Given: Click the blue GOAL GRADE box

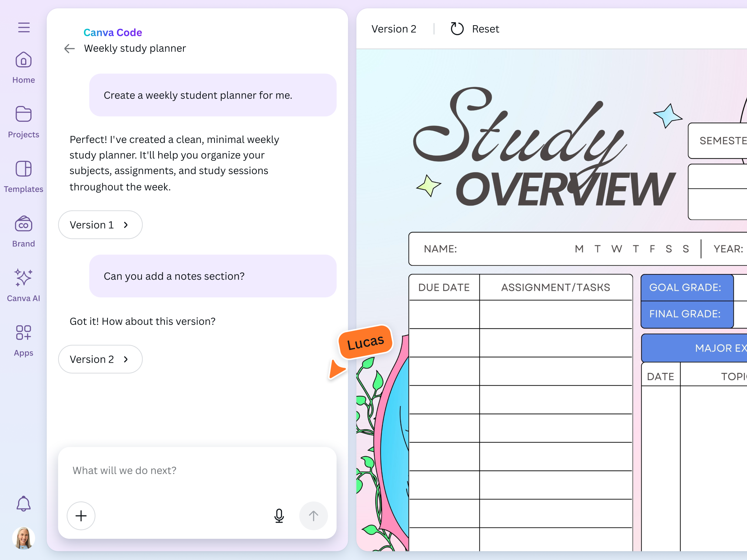Looking at the screenshot, I should [687, 287].
